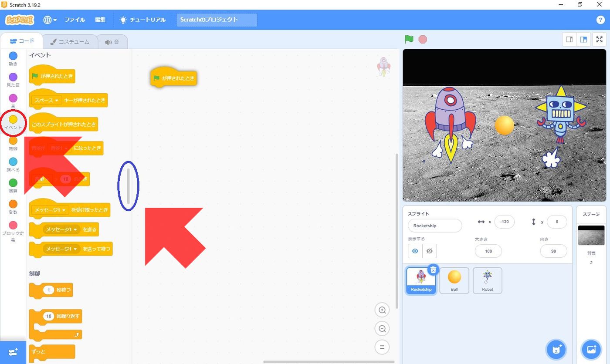Click the green flag to start the project

(409, 39)
